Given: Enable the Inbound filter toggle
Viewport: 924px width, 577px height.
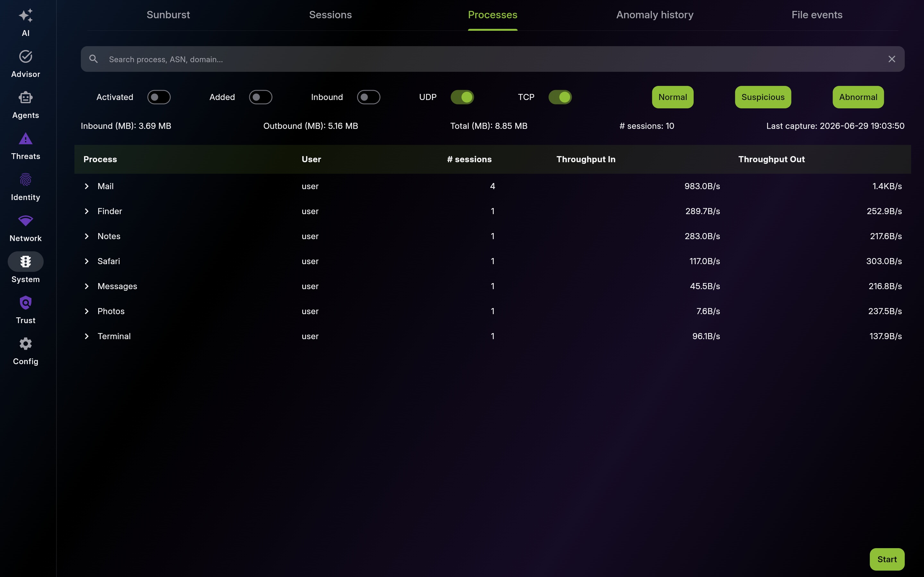Looking at the screenshot, I should tap(368, 97).
